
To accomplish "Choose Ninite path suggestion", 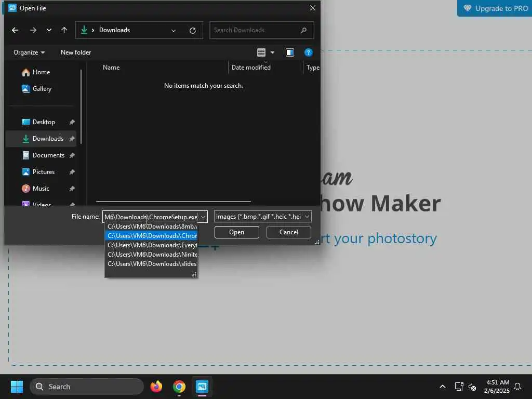I will [x=151, y=255].
